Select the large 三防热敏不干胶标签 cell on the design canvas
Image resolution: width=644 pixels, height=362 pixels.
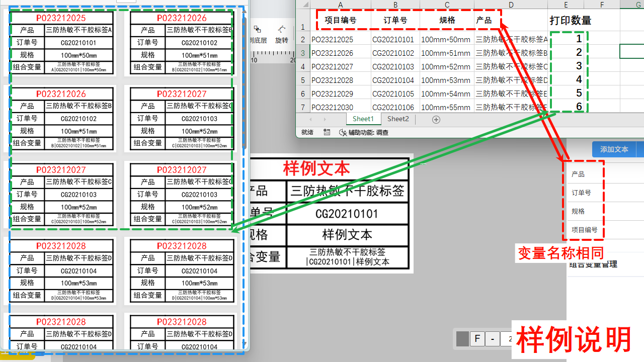pos(347,191)
